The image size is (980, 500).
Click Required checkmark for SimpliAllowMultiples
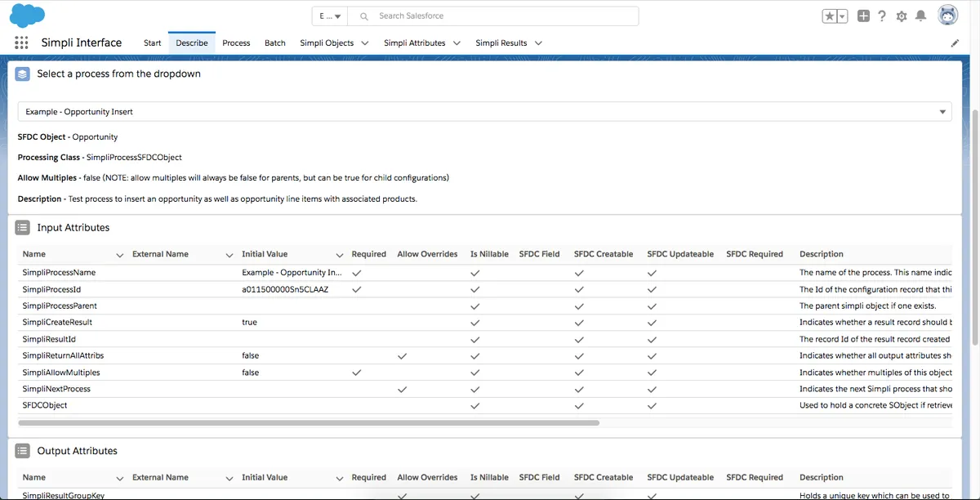click(357, 373)
